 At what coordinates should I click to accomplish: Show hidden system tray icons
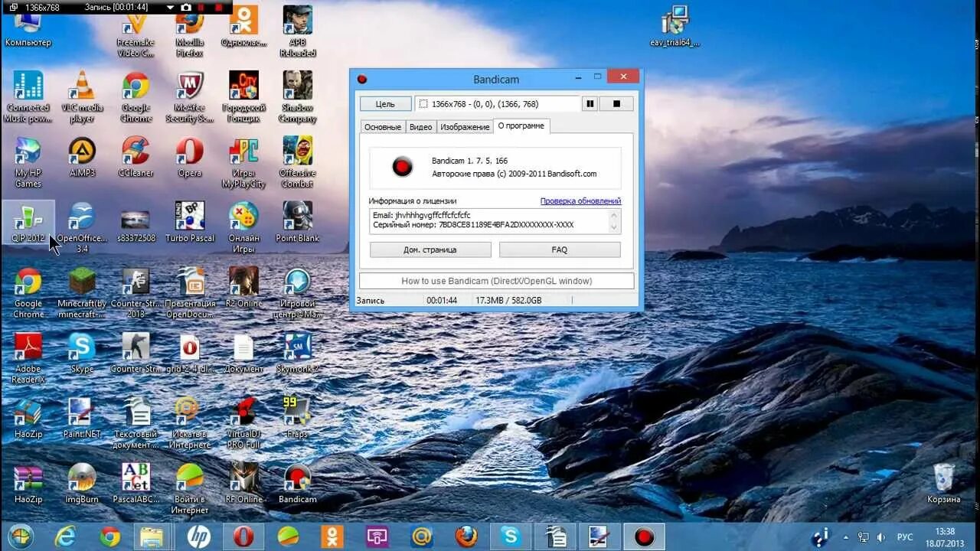pyautogui.click(x=845, y=537)
